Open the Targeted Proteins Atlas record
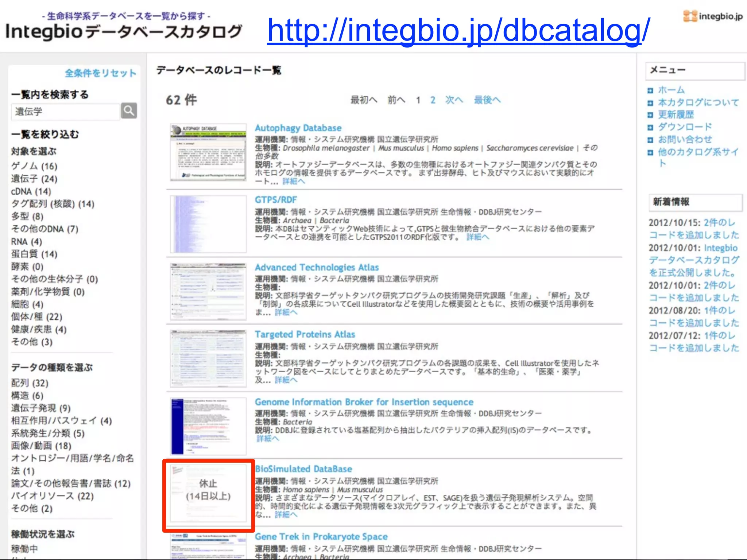This screenshot has width=747, height=560. pyautogui.click(x=305, y=334)
